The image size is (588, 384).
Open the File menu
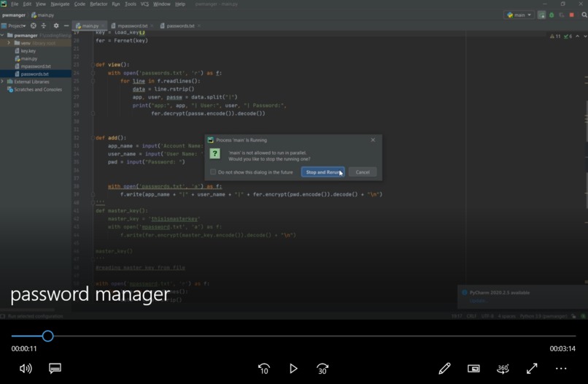15,4
